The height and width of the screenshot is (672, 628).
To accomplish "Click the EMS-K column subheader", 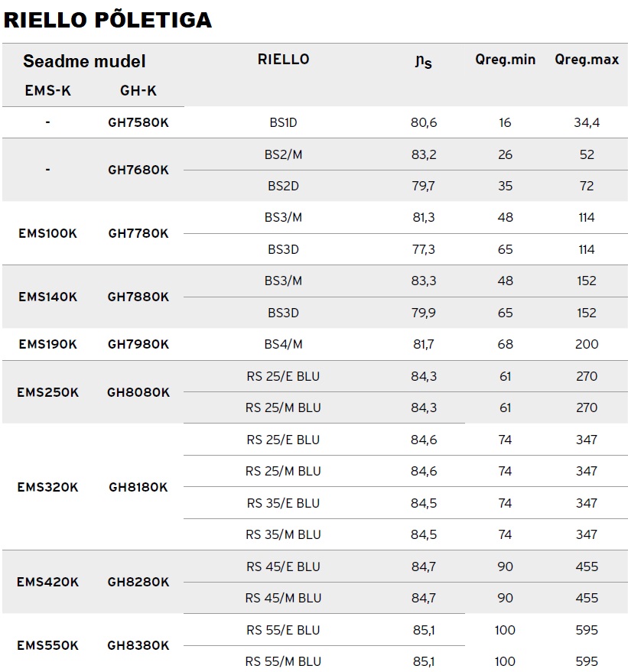I will [47, 90].
